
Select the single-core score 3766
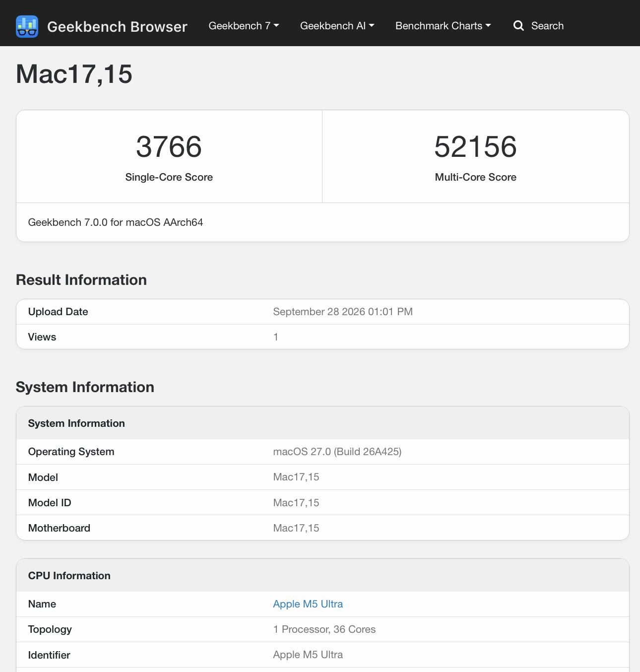pos(169,147)
